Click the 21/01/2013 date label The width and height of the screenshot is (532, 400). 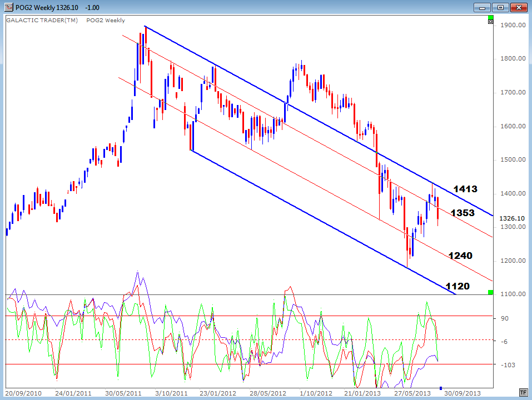click(362, 393)
